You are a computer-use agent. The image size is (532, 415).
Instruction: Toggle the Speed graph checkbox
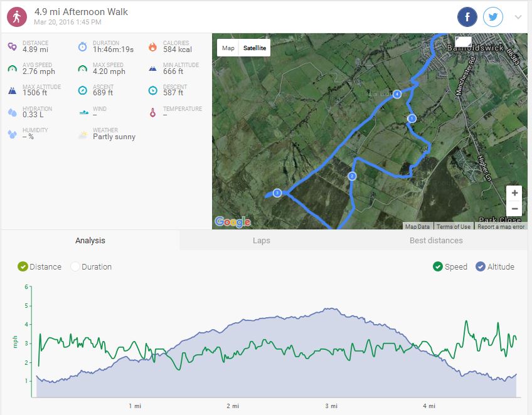[x=438, y=266]
